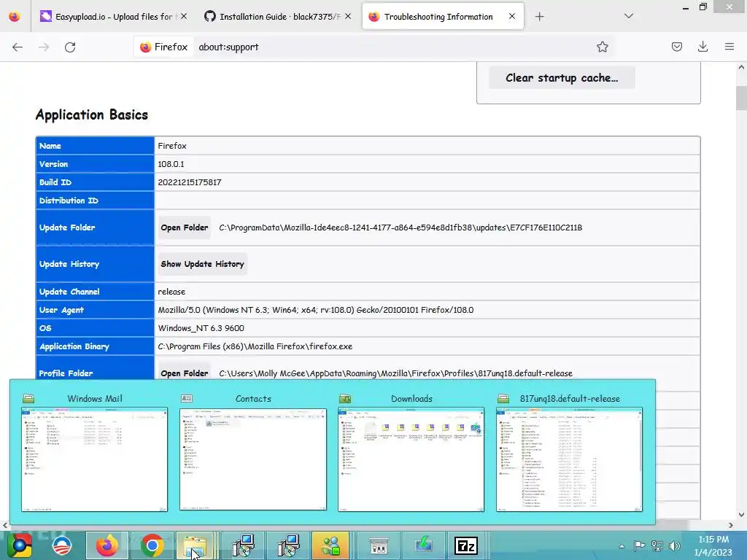Close the Installation Guide tab

(x=348, y=16)
